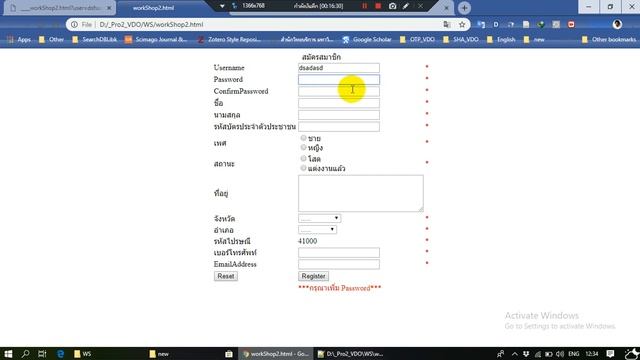Screen dimensions: 640x360
Task: Stop the screen recording with the red square
Action: (378, 6)
